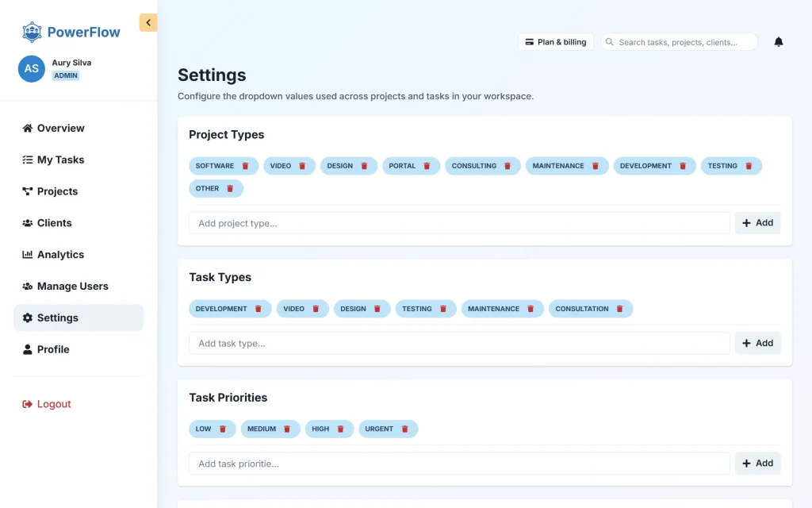
Task: Delete the OTHER project type
Action: click(x=230, y=189)
